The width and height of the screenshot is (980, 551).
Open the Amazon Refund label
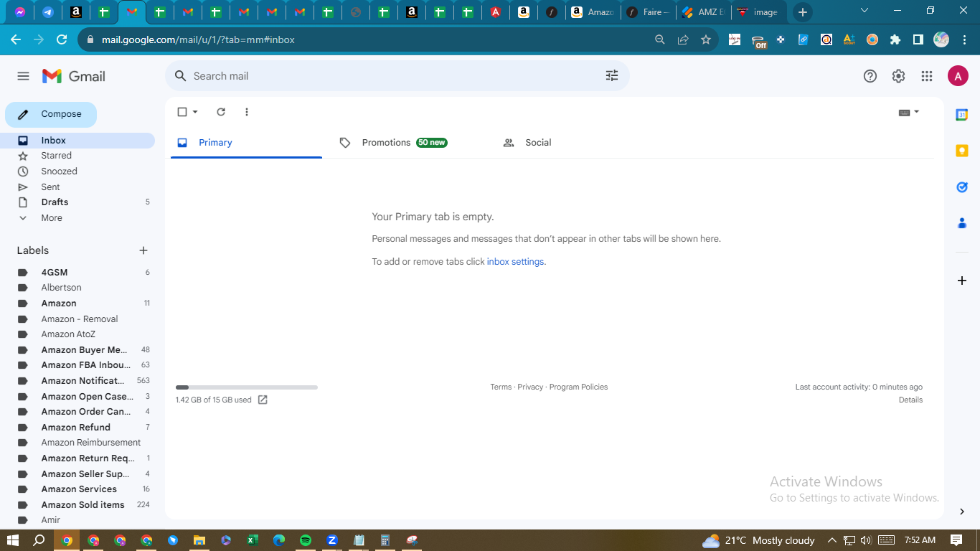[x=75, y=428]
